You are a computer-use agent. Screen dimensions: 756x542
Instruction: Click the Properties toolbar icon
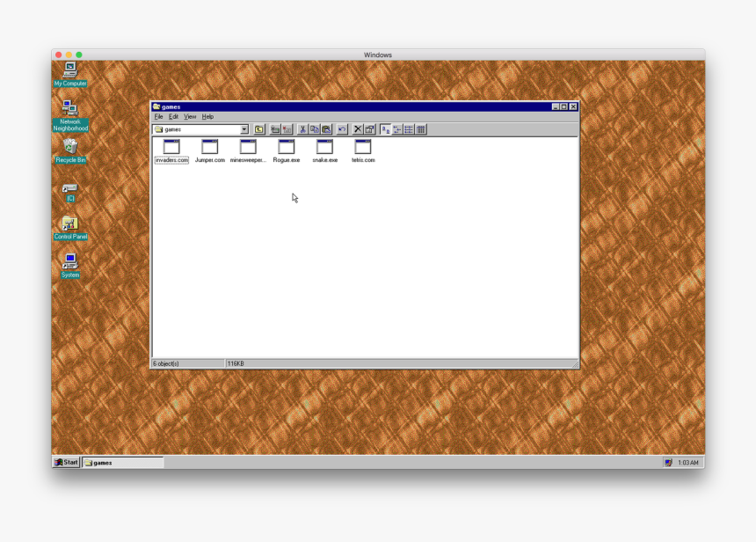[370, 129]
